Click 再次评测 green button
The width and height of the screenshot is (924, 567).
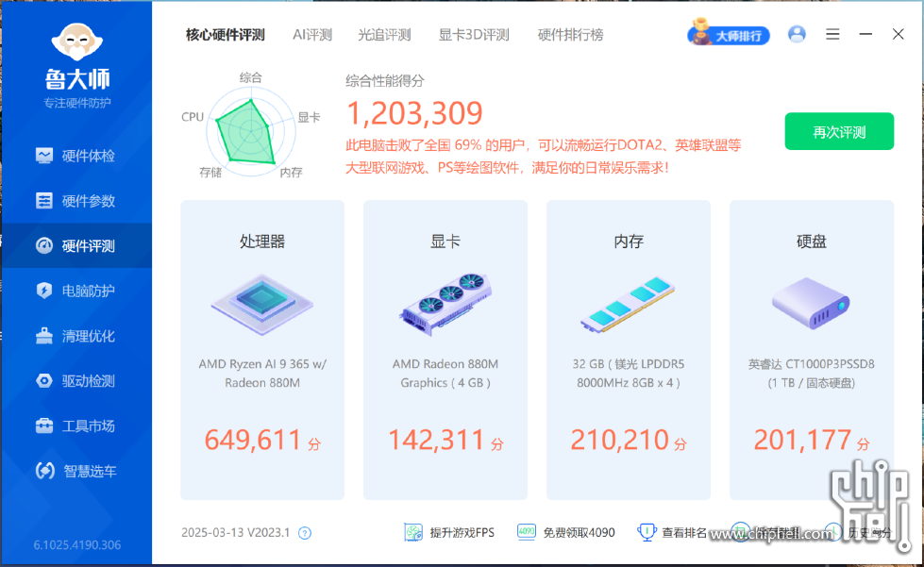click(x=839, y=131)
